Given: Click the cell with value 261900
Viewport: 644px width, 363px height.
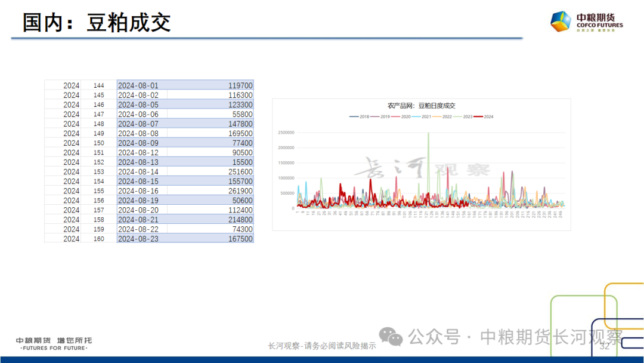Looking at the screenshot, I should 240,191.
